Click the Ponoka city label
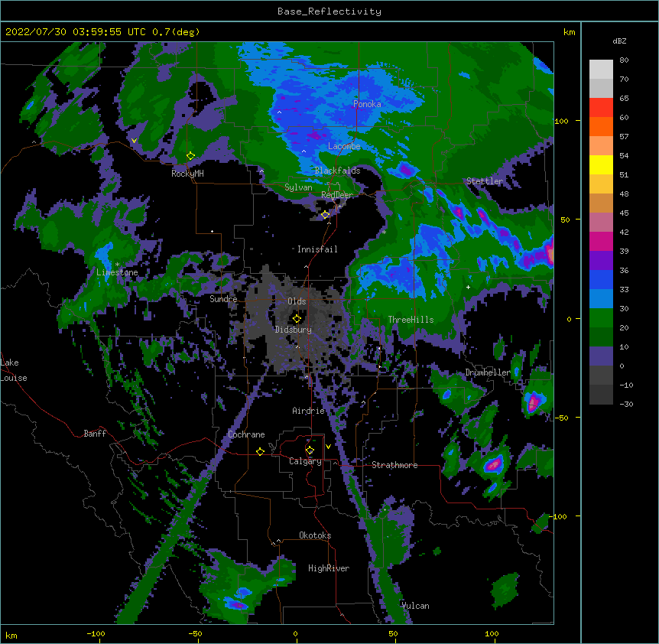 coord(367,104)
